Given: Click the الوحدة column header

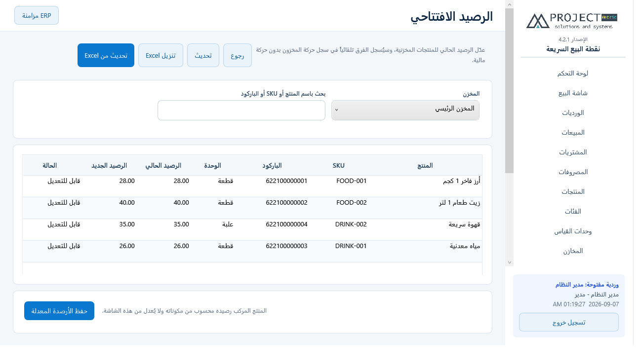Looking at the screenshot, I should click(212, 165).
